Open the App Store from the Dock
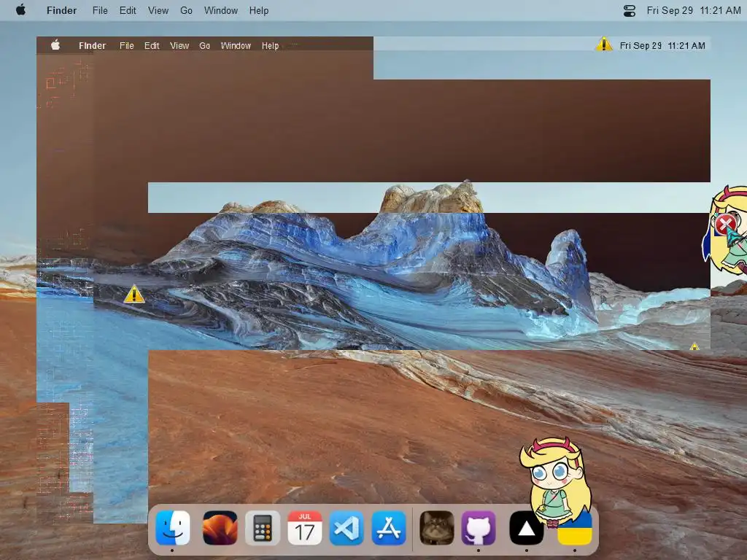 pos(389,528)
